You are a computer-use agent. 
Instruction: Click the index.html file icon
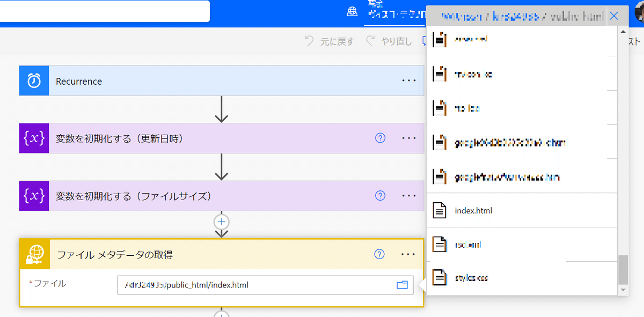pos(440,210)
